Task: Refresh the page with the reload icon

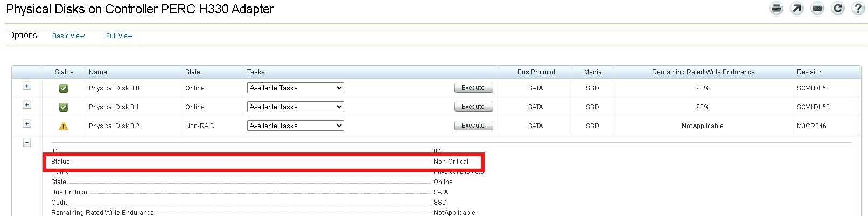Action: coord(837,9)
